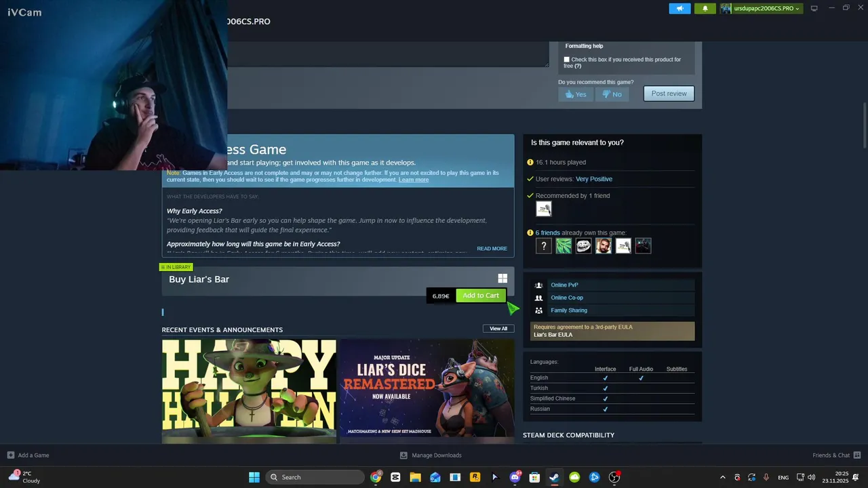Click the question mark friend avatar
The image size is (868, 488).
pyautogui.click(x=544, y=246)
